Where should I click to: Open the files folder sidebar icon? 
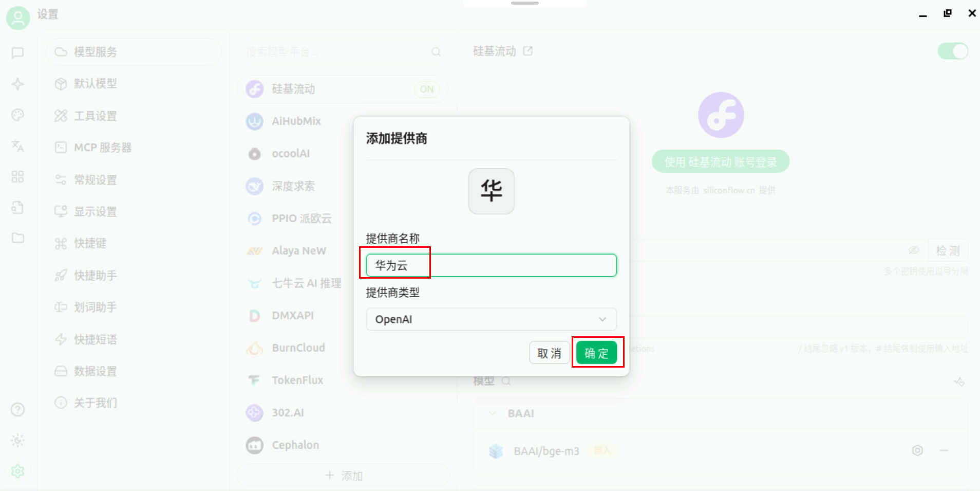[x=18, y=238]
